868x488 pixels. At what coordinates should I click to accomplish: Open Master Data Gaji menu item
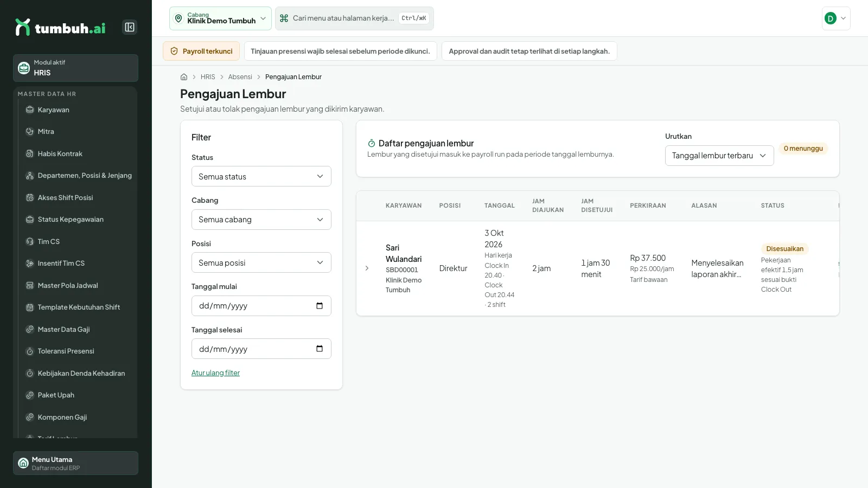78,329
